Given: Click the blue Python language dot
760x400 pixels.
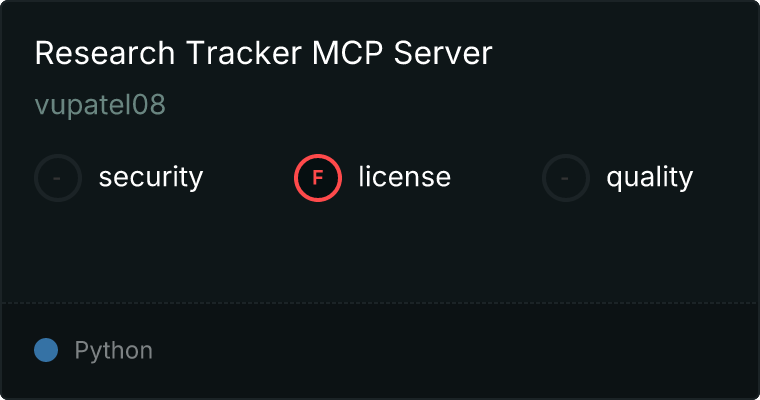Looking at the screenshot, I should pyautogui.click(x=46, y=350).
